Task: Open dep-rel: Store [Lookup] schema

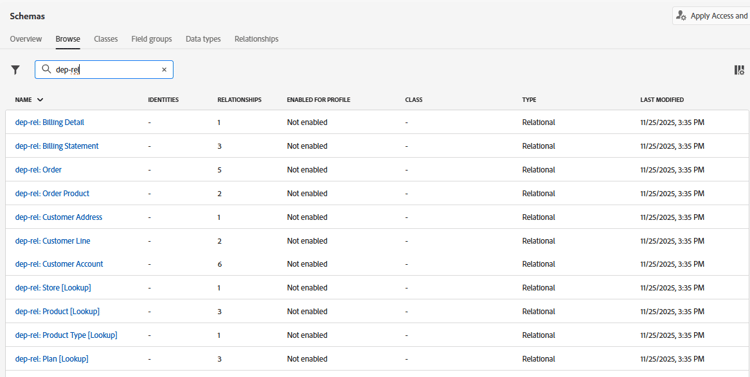Action: (53, 288)
